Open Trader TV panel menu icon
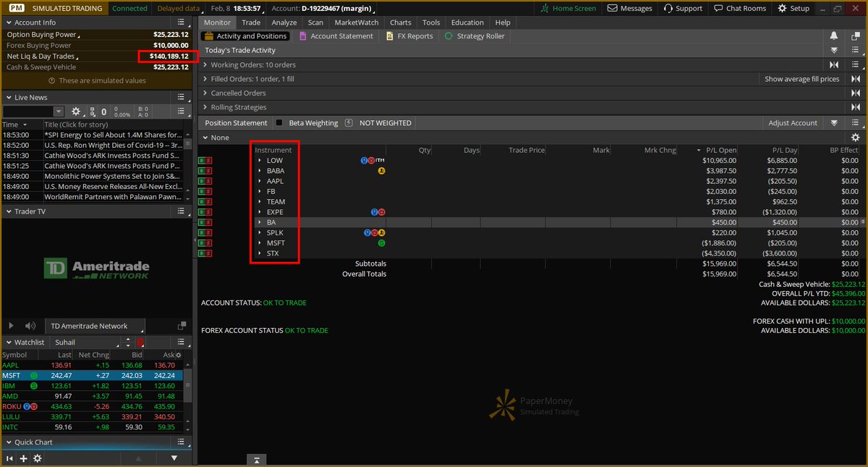The image size is (868, 467). click(182, 211)
